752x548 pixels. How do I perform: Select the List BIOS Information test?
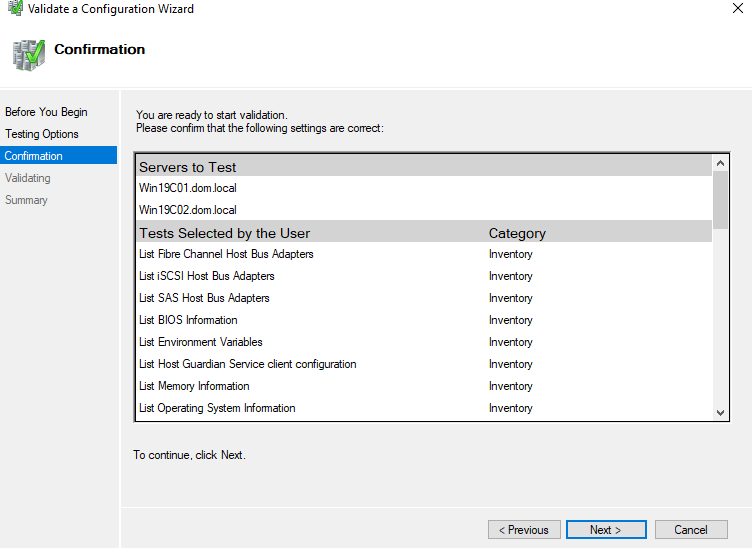pyautogui.click(x=188, y=320)
